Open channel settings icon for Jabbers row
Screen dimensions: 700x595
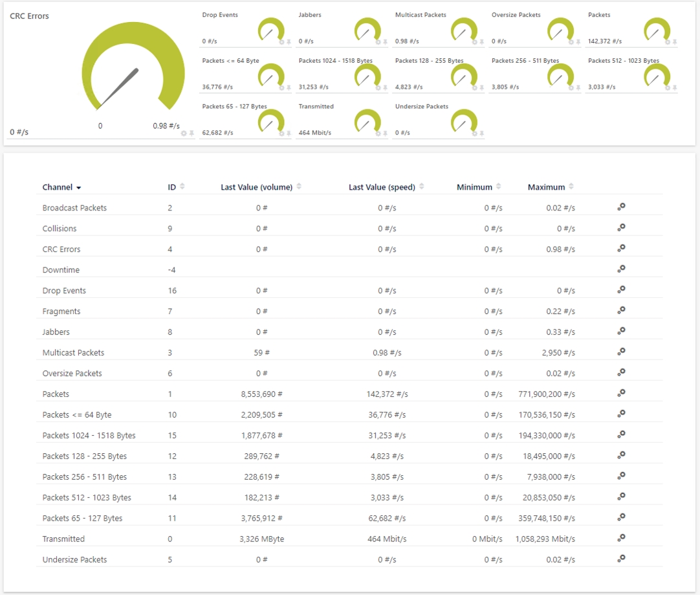(x=621, y=331)
